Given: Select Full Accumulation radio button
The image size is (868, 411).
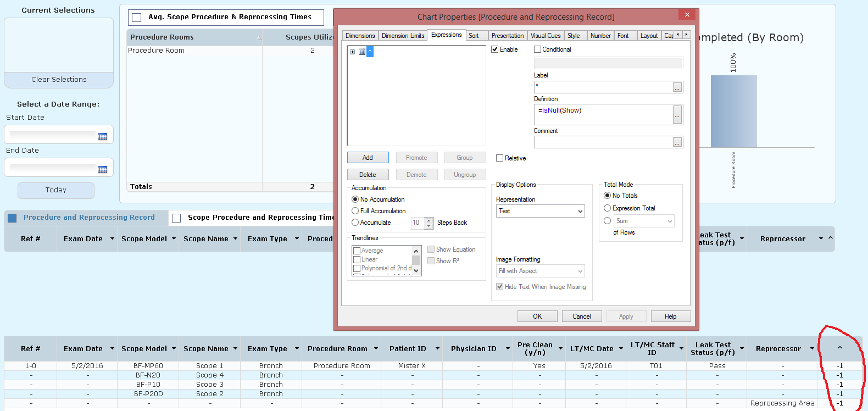Looking at the screenshot, I should click(355, 211).
